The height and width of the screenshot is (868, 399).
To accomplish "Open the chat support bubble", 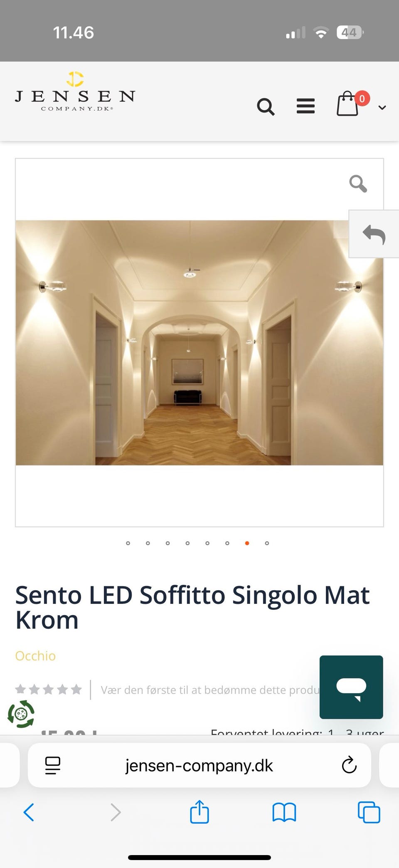I will tap(351, 687).
